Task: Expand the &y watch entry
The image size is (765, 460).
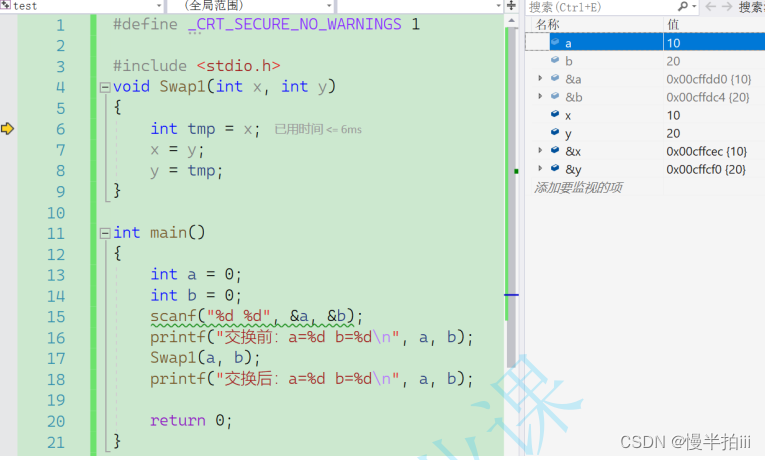Action: point(540,169)
